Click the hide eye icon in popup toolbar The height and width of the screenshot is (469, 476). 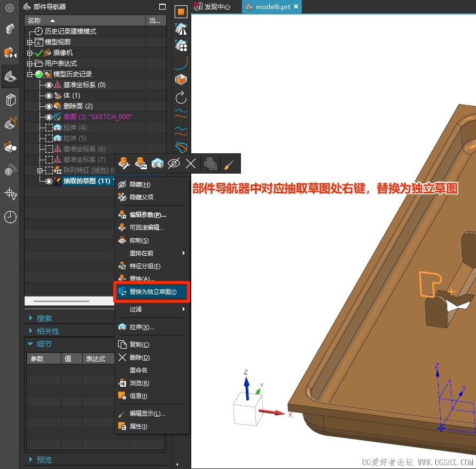(x=174, y=163)
